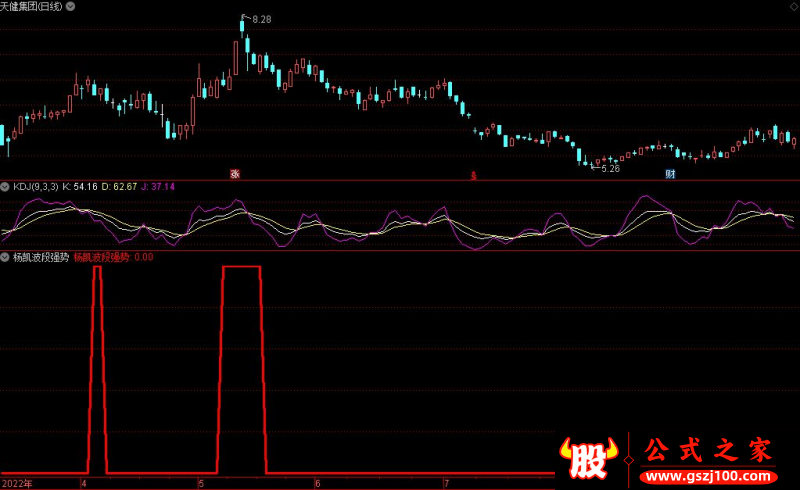
Task: Expand the KDJ indicator panel menu arrow
Action: coord(5,187)
